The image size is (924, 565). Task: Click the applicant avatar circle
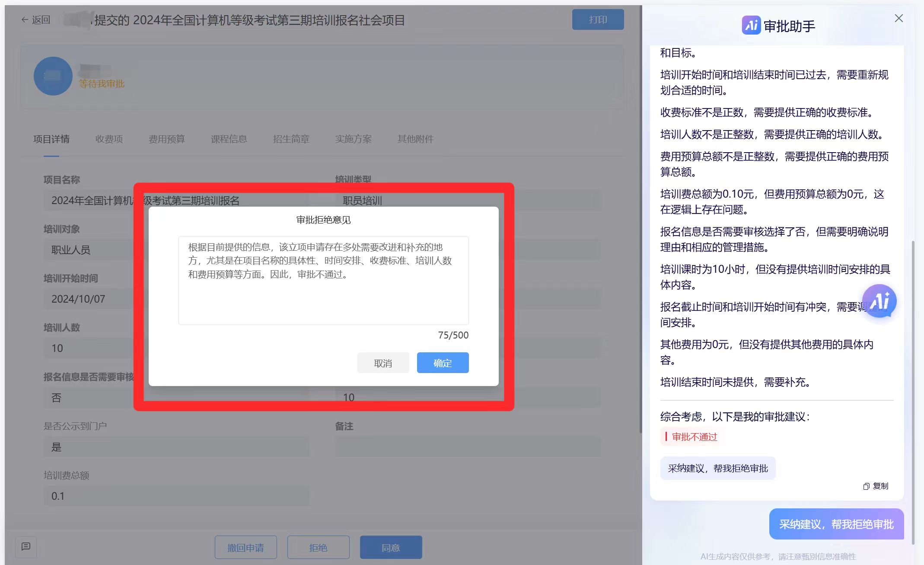coord(53,76)
